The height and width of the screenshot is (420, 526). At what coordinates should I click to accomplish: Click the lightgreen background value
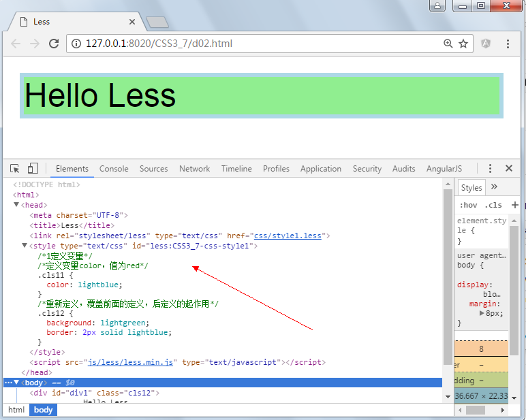point(123,323)
